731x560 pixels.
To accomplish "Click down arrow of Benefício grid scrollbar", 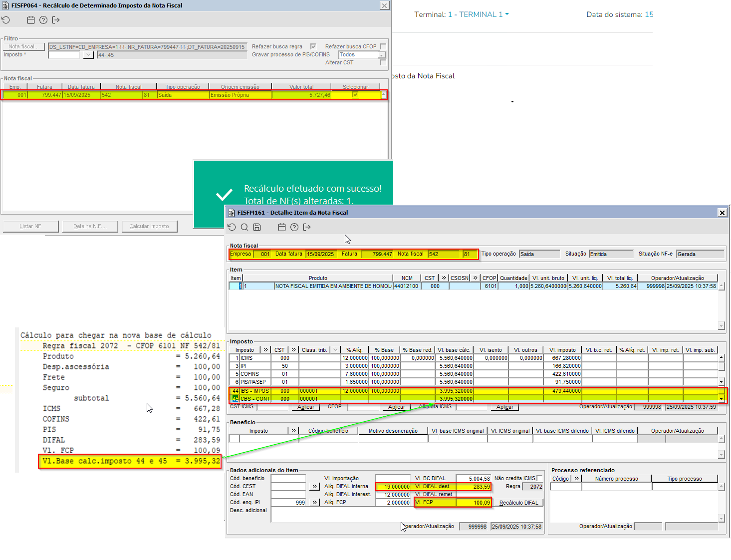I will 721,455.
